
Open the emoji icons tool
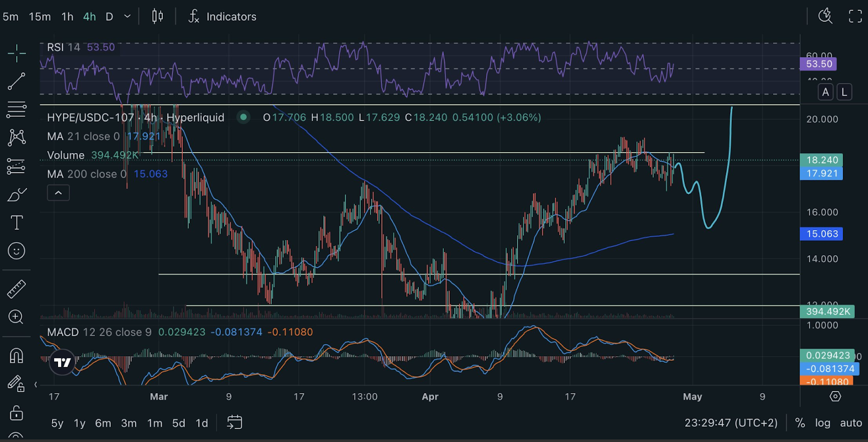[16, 251]
